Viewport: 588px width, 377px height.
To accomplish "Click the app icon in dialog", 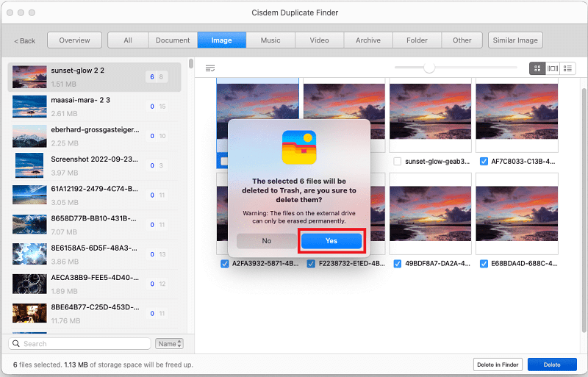I will pos(299,148).
